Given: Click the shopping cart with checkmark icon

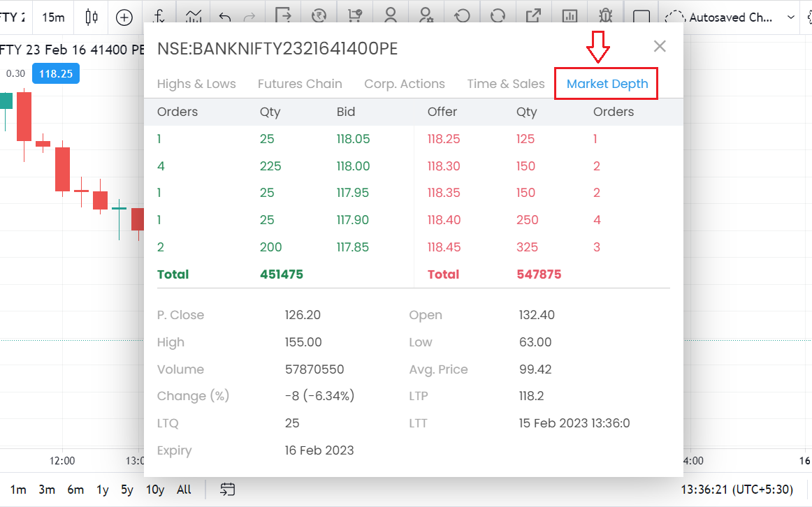Looking at the screenshot, I should point(355,16).
